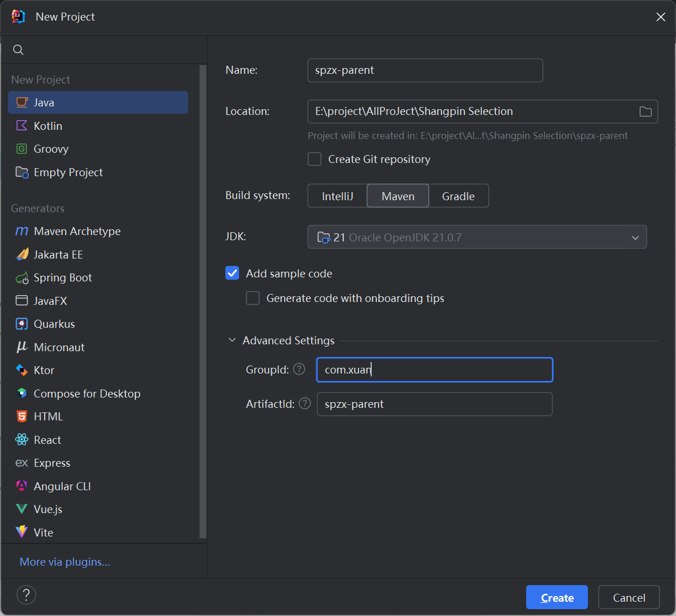Open help with question mark button

[26, 595]
